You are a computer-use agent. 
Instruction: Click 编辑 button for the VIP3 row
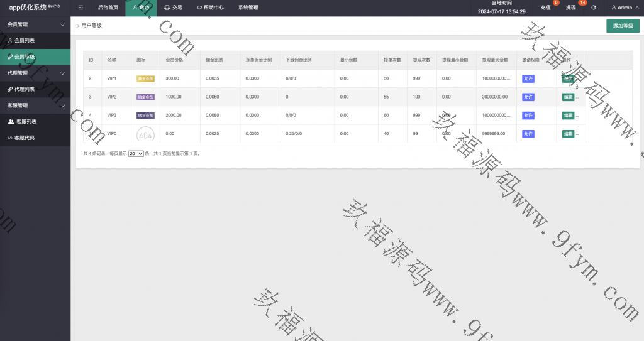point(568,116)
